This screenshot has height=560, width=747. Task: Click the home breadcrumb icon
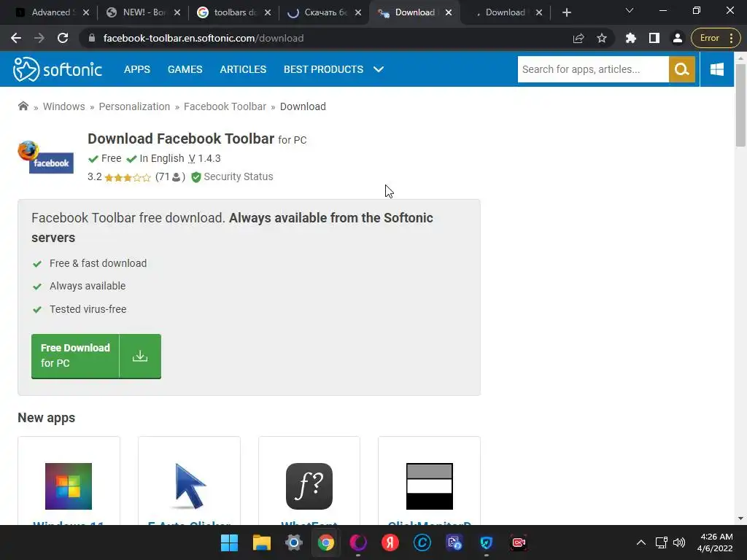coord(23,106)
